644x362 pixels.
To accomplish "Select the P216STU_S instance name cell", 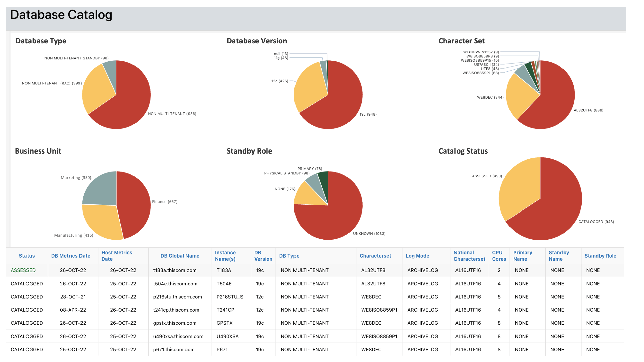I will tap(230, 297).
